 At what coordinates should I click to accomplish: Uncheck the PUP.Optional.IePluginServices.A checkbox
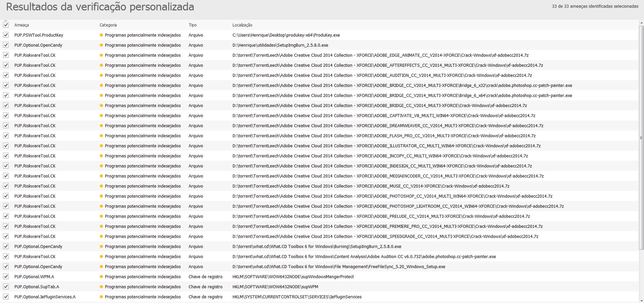click(6, 297)
